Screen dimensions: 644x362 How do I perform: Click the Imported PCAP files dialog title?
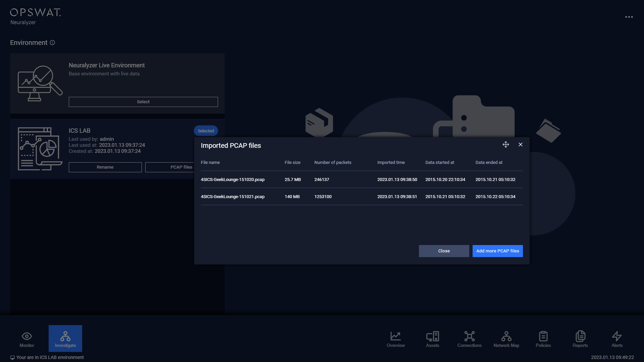(x=231, y=146)
